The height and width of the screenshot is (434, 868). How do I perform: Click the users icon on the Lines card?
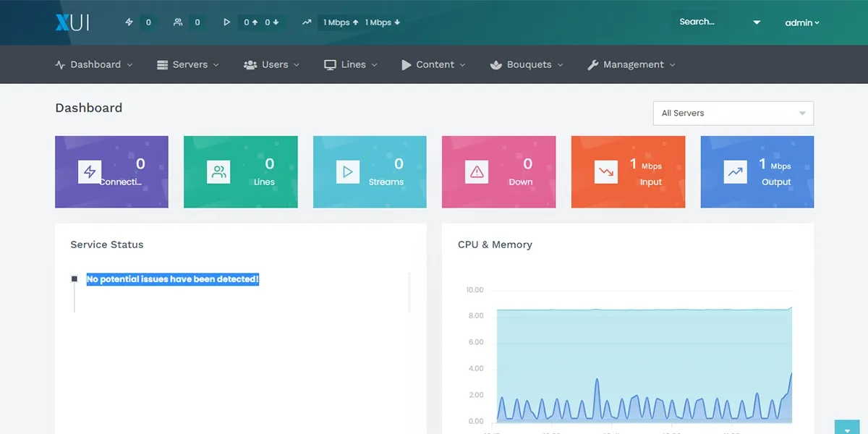click(x=218, y=171)
